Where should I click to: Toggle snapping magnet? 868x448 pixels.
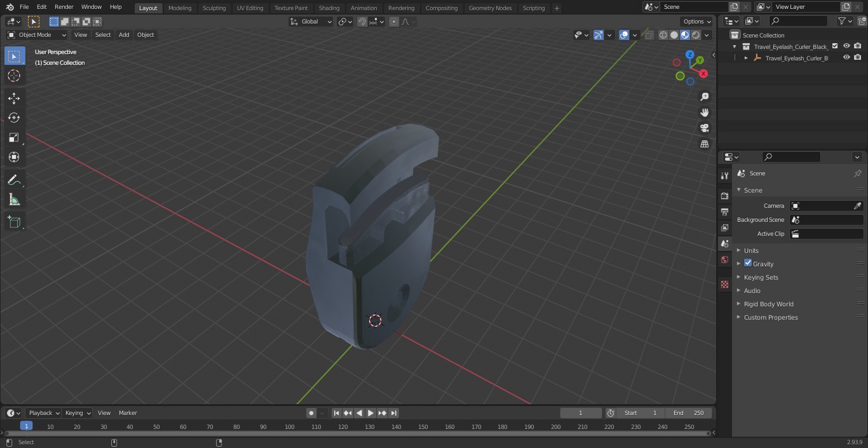coord(362,22)
